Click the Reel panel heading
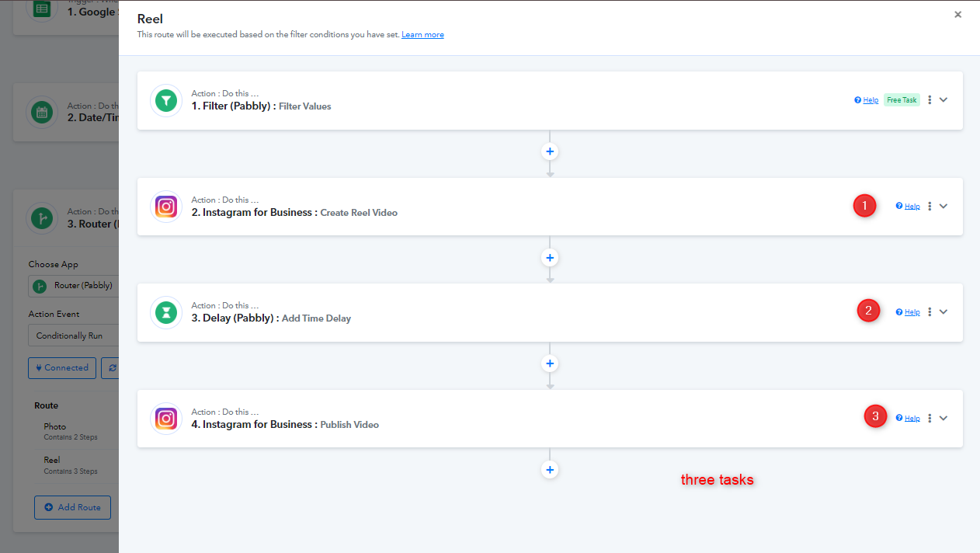The height and width of the screenshot is (553, 980). click(x=150, y=19)
